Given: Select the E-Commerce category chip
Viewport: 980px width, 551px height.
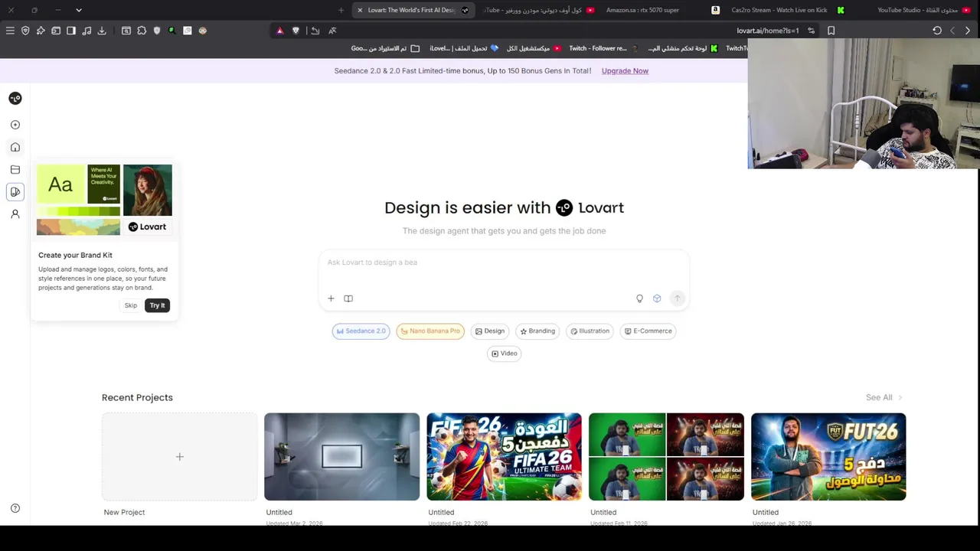Looking at the screenshot, I should click(x=648, y=331).
